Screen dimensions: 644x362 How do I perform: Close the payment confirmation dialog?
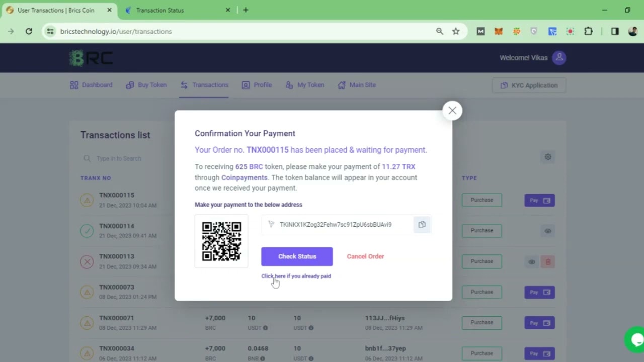coord(452,111)
